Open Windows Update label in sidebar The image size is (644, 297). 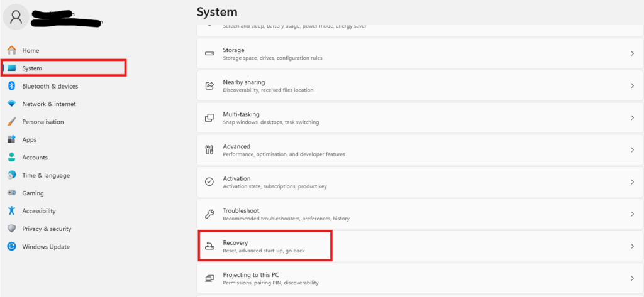[x=46, y=247]
